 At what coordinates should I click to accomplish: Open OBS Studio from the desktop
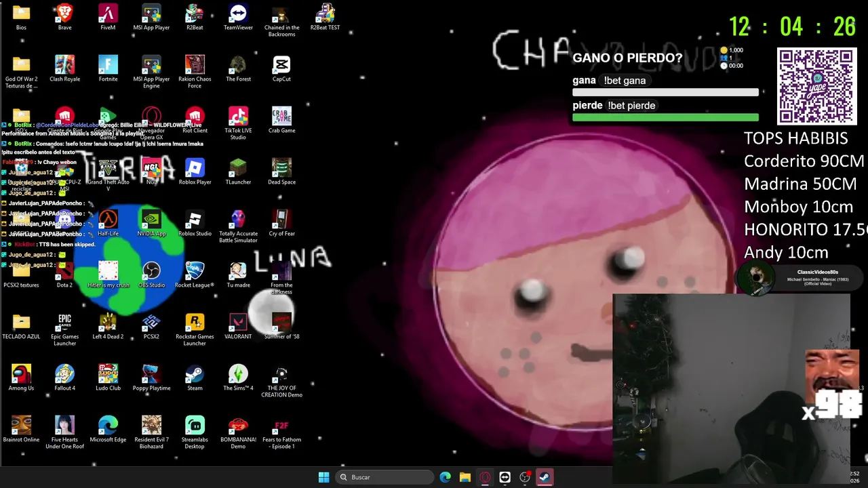point(151,275)
